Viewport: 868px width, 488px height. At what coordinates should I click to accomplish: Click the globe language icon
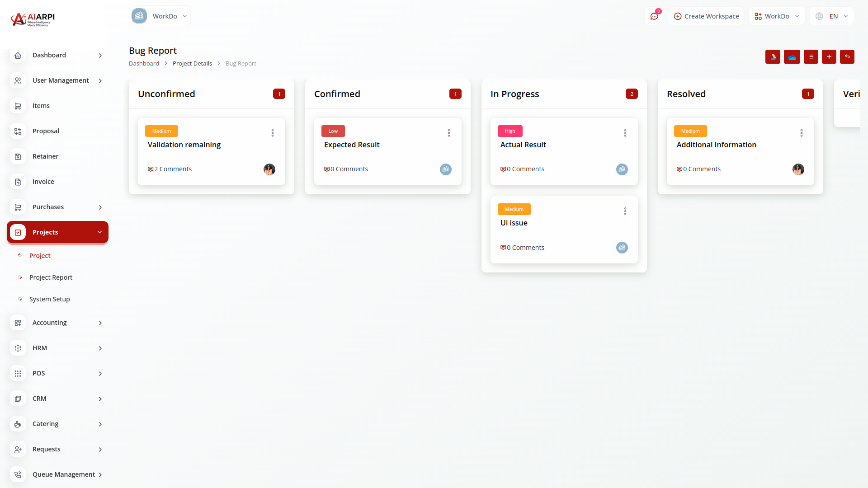coord(819,16)
